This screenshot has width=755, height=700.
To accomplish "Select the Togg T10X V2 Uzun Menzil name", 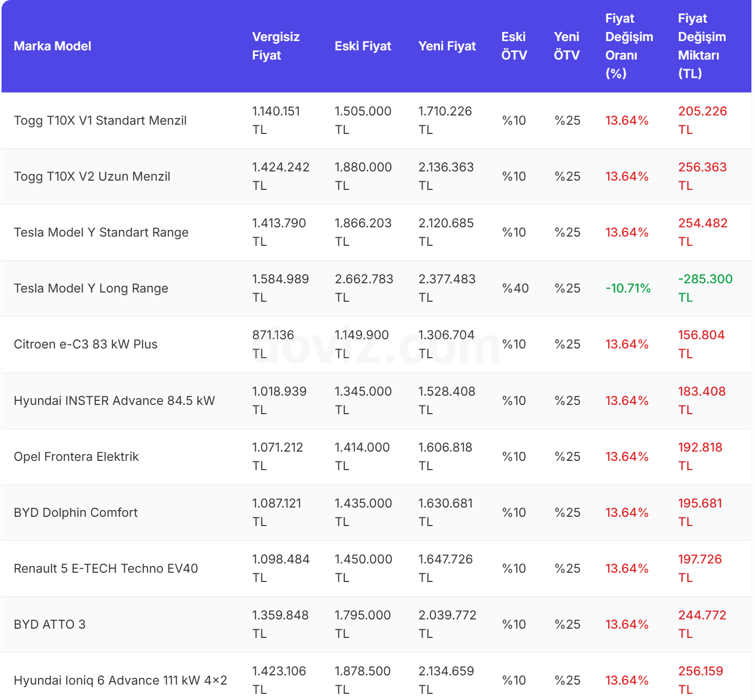I will [x=92, y=177].
